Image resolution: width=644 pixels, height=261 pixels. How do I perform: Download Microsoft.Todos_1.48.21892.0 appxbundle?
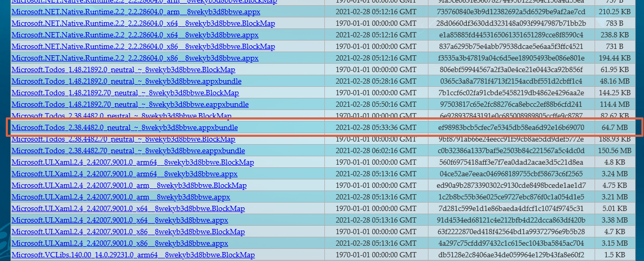[126, 81]
